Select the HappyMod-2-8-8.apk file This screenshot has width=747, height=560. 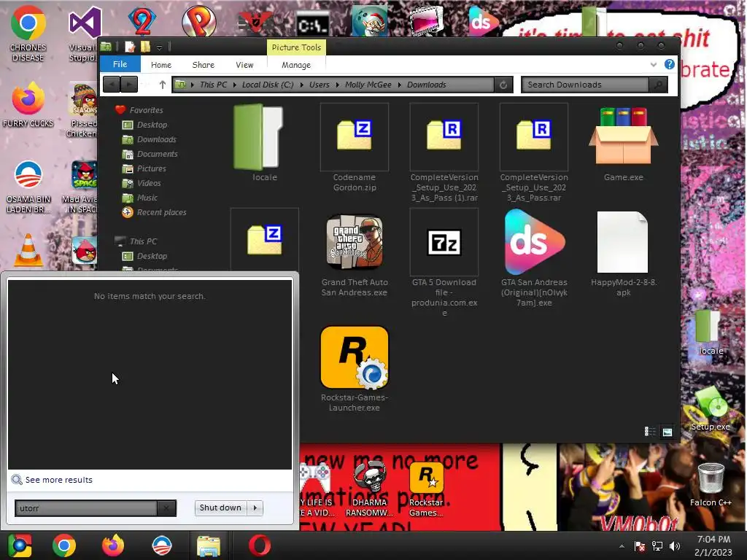click(623, 242)
